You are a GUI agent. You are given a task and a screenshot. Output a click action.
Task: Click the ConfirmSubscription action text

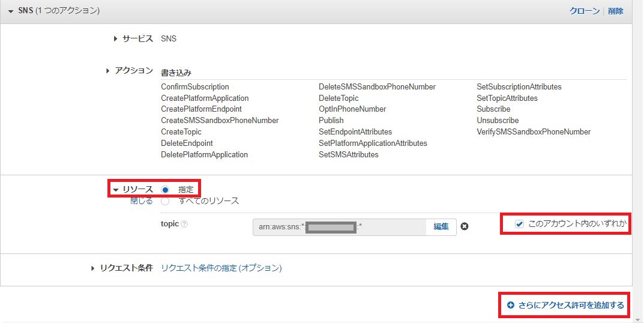195,86
